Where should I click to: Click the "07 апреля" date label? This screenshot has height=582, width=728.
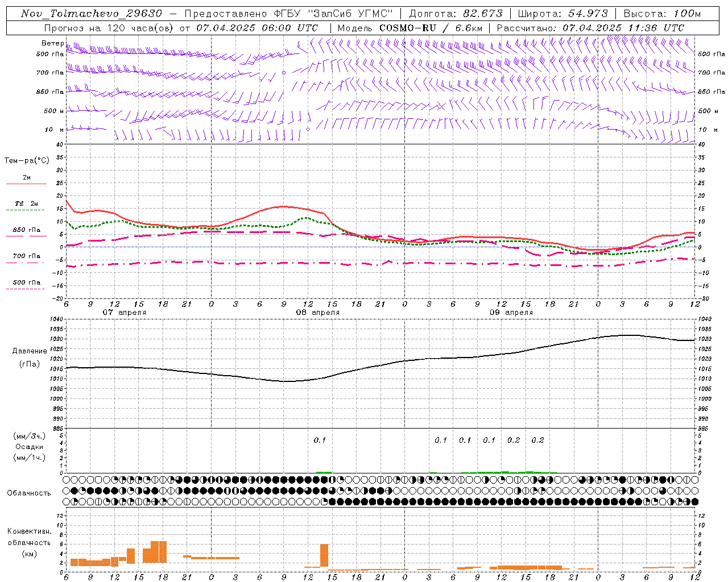coord(124,313)
